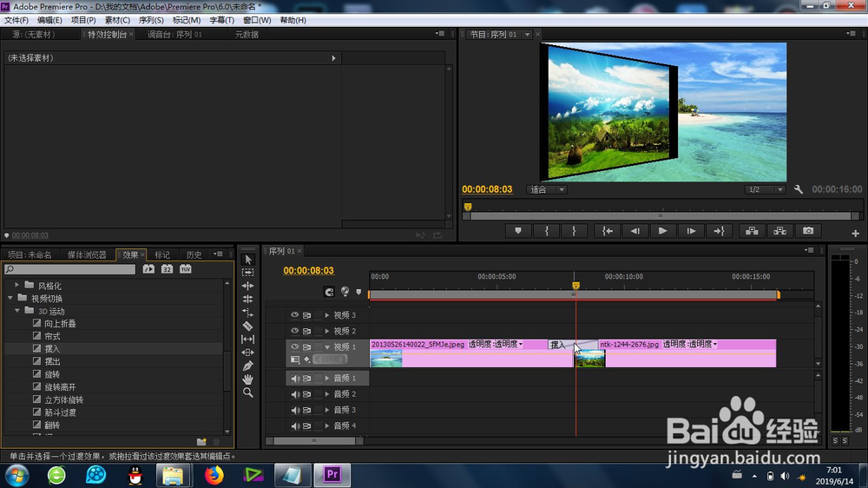Select the Hand tool
The height and width of the screenshot is (488, 868).
pyautogui.click(x=248, y=379)
